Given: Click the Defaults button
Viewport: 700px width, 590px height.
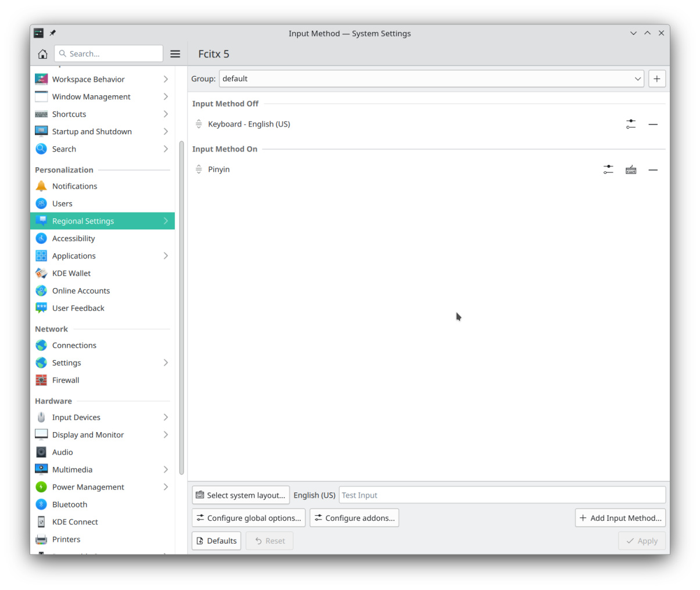Looking at the screenshot, I should tap(216, 541).
